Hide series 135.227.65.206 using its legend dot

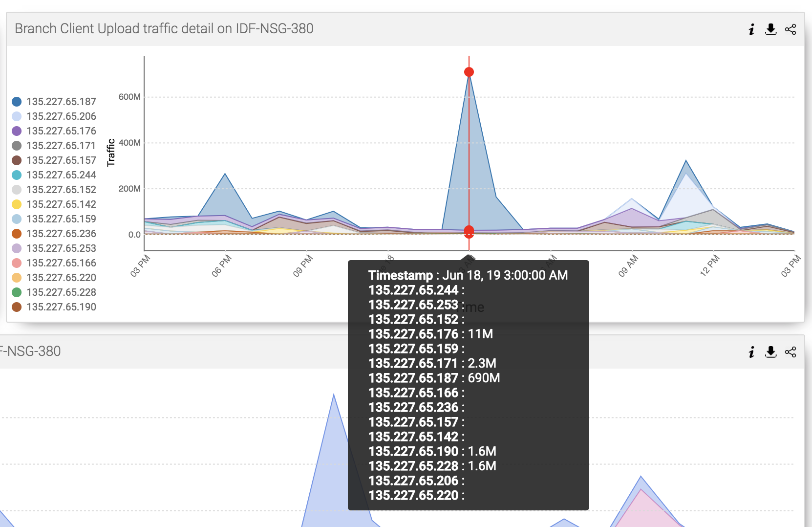16,116
